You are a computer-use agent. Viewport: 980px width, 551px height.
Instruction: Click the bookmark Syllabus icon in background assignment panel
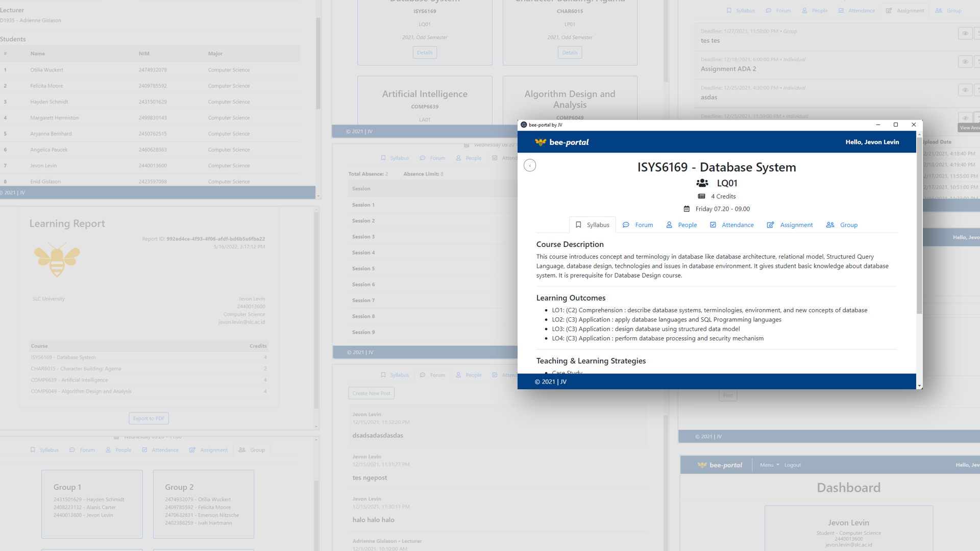[x=729, y=11]
